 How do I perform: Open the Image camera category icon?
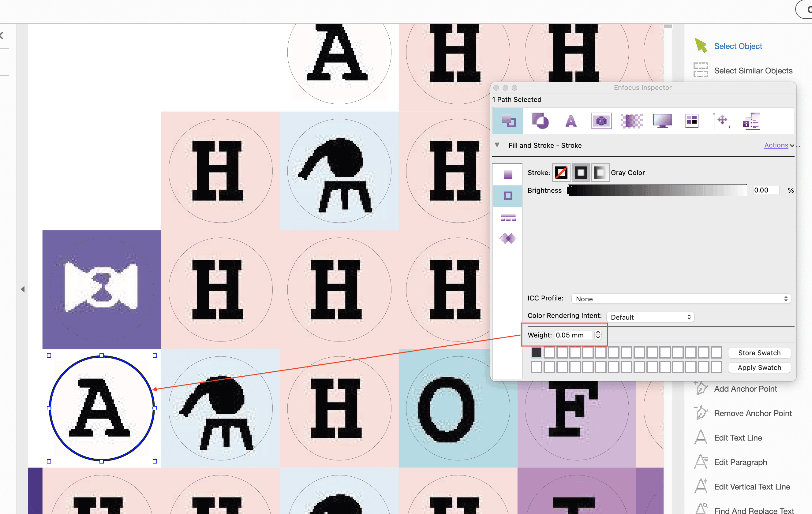(x=601, y=121)
